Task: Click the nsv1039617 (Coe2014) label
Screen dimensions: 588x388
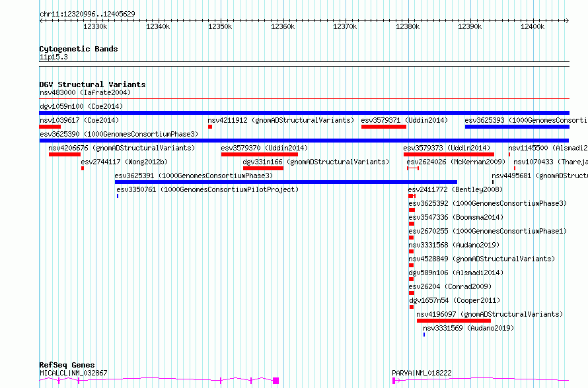Action: click(x=79, y=120)
